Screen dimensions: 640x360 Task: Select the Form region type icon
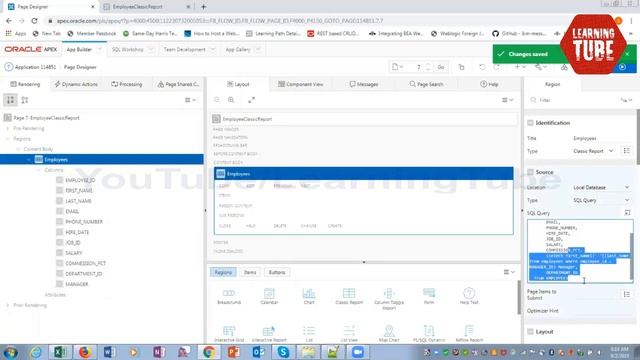[429, 293]
